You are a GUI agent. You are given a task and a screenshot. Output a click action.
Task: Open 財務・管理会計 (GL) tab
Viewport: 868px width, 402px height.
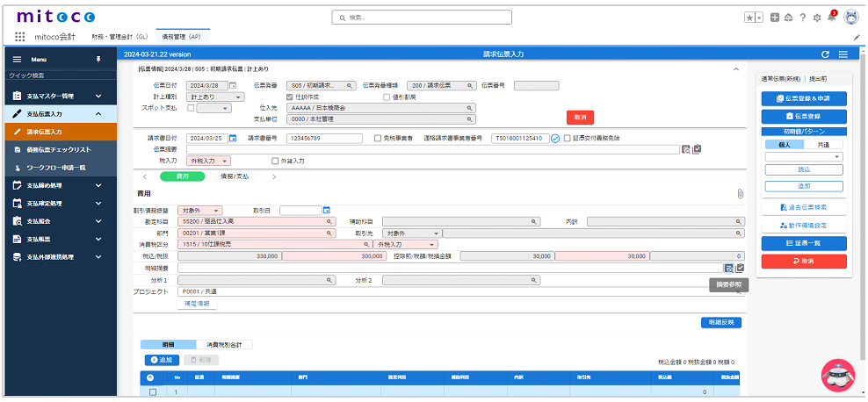(119, 37)
